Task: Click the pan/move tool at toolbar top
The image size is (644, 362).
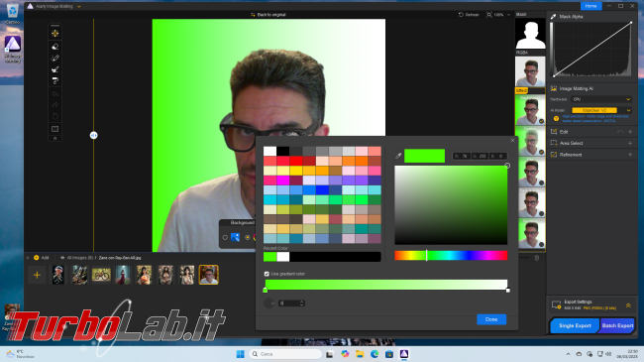Action: pos(55,34)
